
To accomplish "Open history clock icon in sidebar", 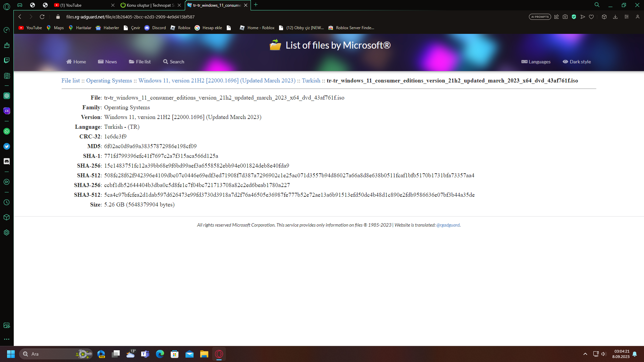I will pos(7,202).
